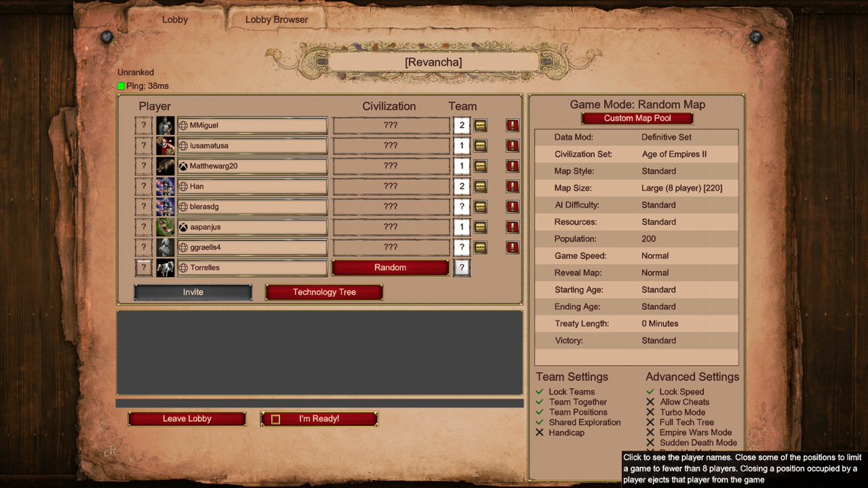
Task: Click the Map Size value Large (8 player)
Action: 682,188
